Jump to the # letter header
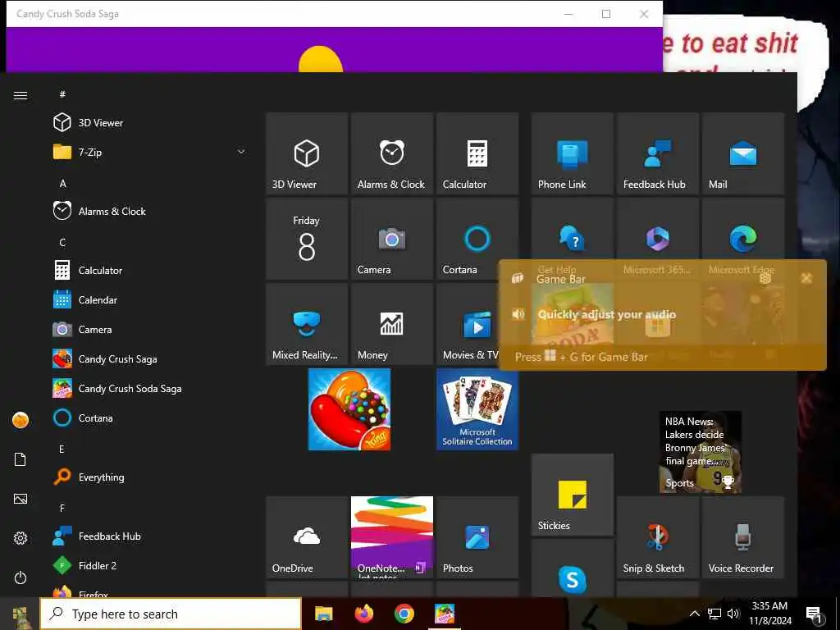This screenshot has width=840, height=630. pyautogui.click(x=62, y=94)
